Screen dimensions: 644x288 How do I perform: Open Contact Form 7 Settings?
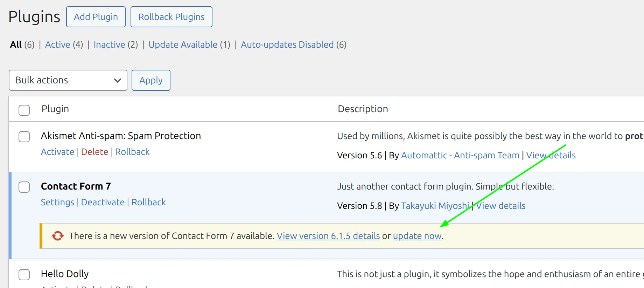pos(57,202)
